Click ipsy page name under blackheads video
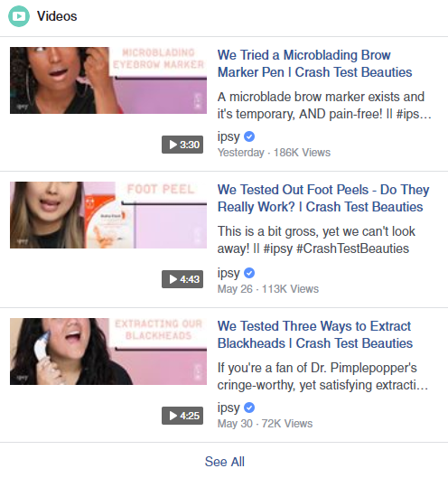Viewport: 448px width, 478px height. click(x=229, y=408)
